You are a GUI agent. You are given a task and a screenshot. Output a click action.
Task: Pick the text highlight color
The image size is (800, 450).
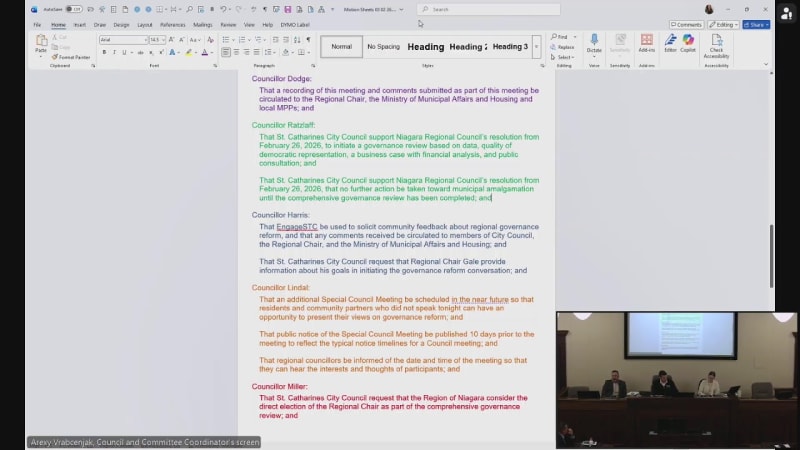click(x=188, y=52)
